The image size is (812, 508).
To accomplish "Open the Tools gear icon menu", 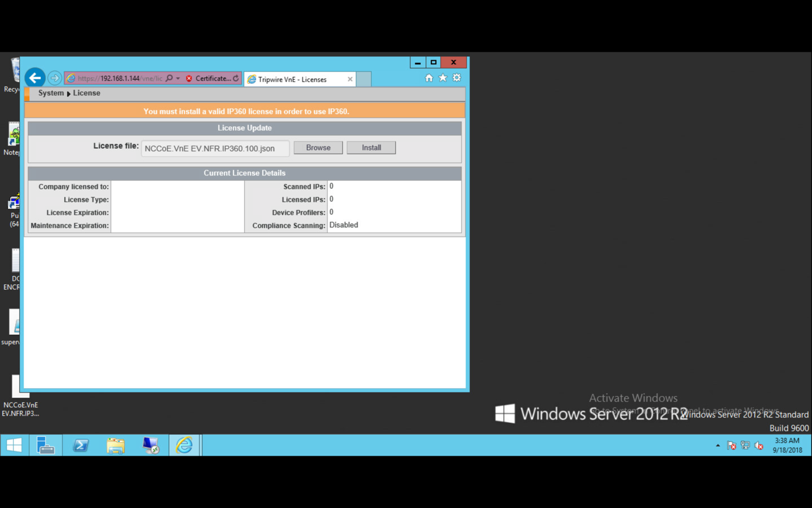I will click(x=457, y=78).
